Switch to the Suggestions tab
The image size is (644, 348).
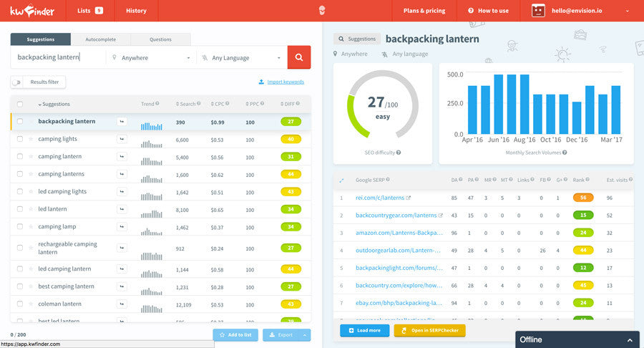pos(41,39)
